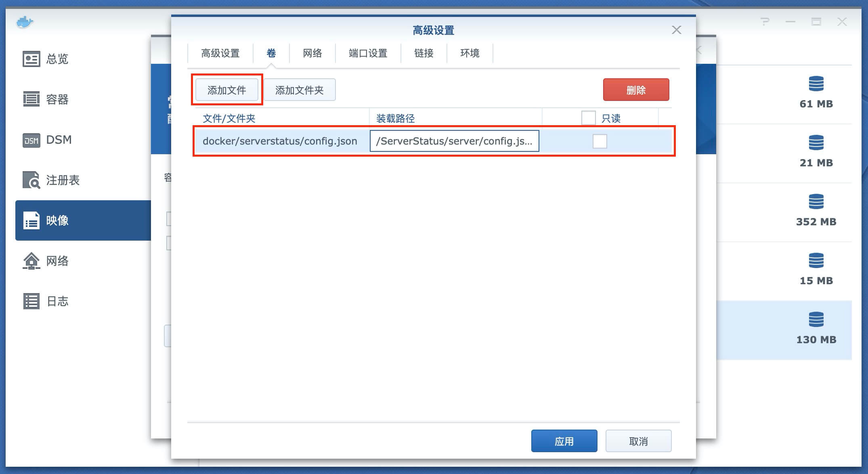Toggle the 只读 header checkbox
Image resolution: width=868 pixels, height=474 pixels.
coord(588,118)
